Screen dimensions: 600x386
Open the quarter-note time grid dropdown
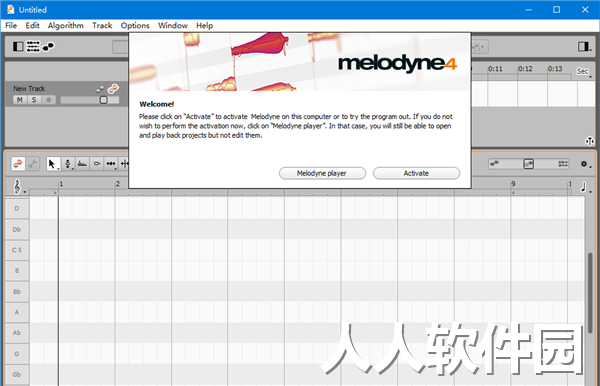[x=585, y=187]
